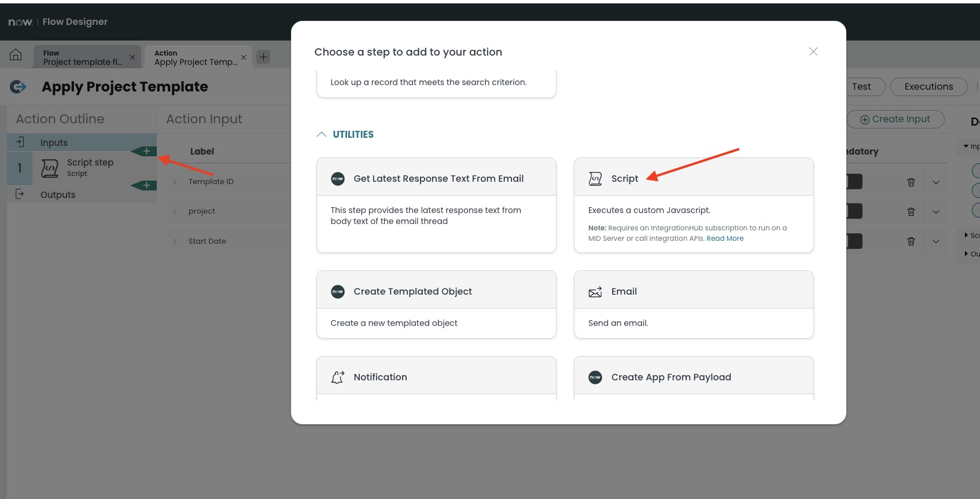
Task: Click the Notification bell icon
Action: [337, 377]
